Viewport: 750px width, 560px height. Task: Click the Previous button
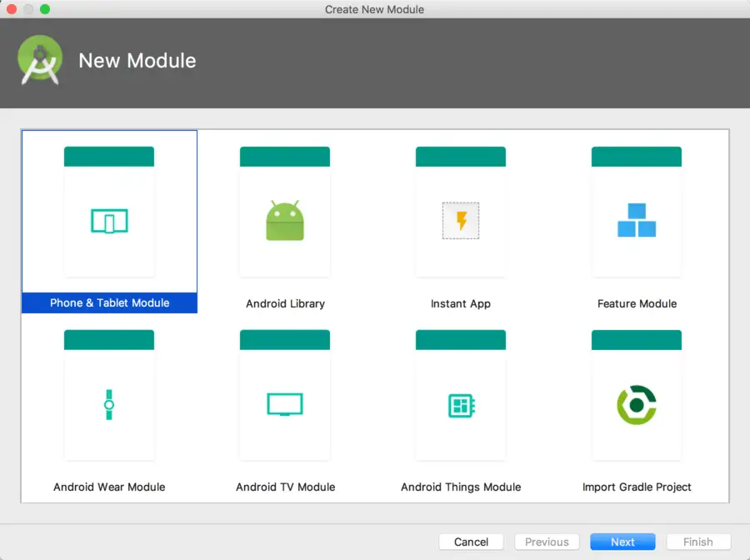(x=547, y=542)
